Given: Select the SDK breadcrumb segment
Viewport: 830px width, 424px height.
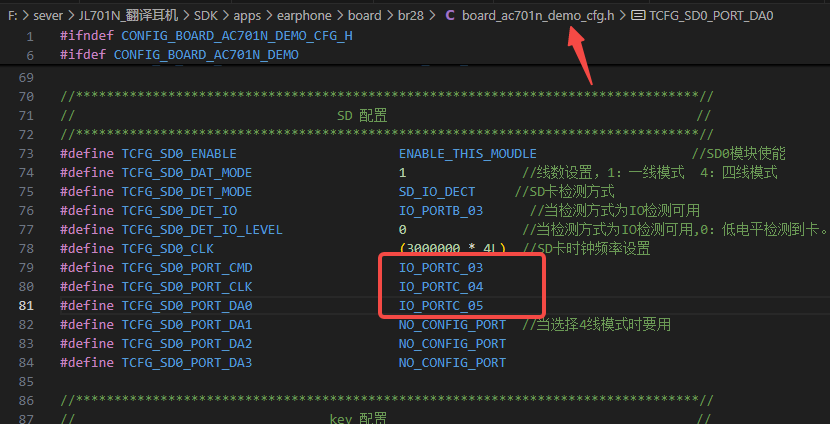Looking at the screenshot, I should tap(205, 16).
